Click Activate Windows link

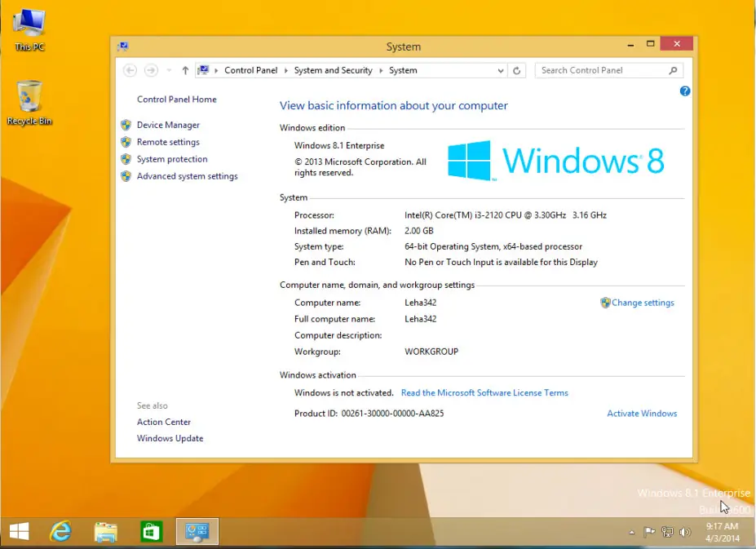point(642,414)
